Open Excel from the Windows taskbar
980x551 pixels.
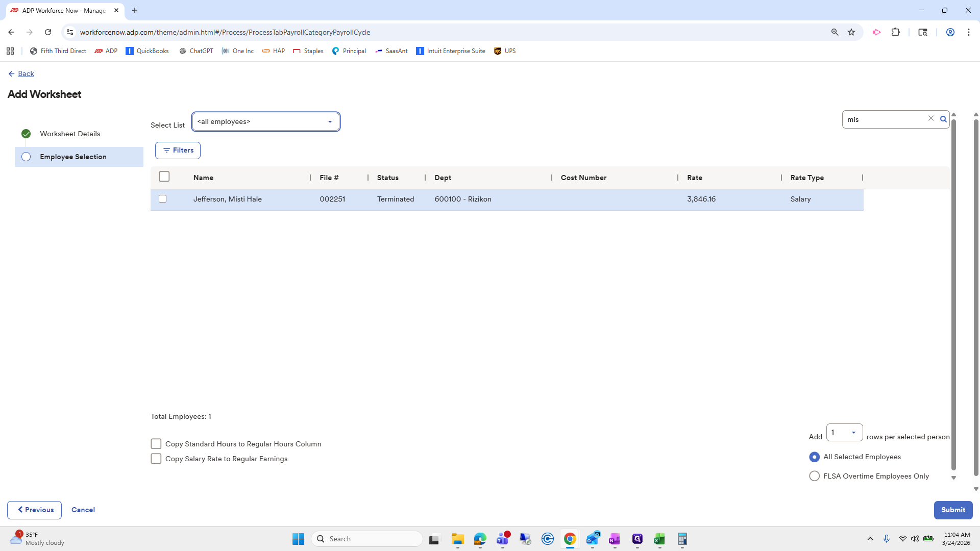pos(659,539)
